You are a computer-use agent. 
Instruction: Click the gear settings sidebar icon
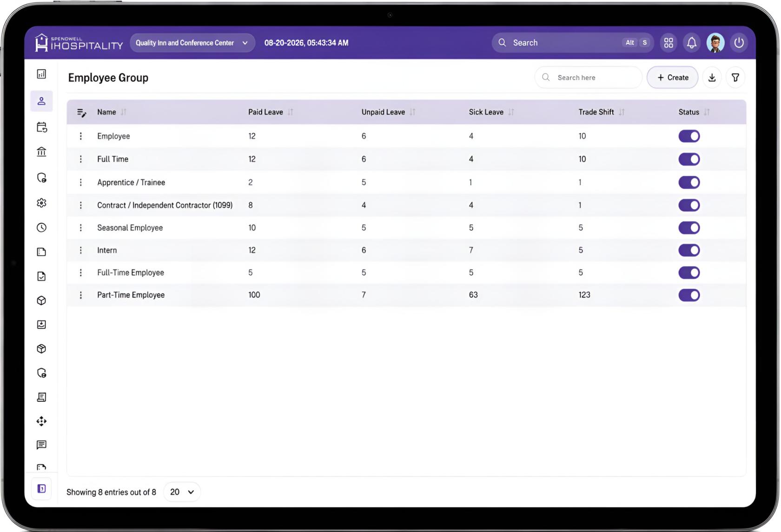[x=41, y=203]
